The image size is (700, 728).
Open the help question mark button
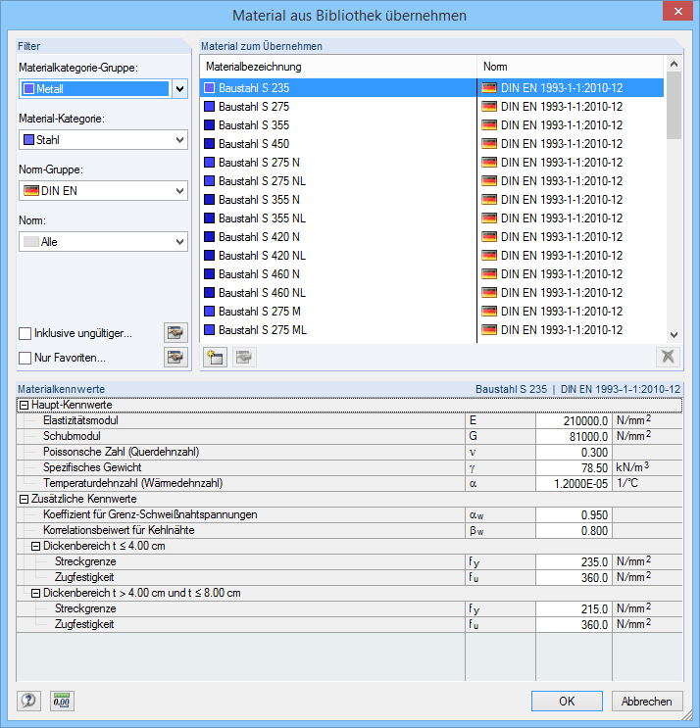pos(28,701)
